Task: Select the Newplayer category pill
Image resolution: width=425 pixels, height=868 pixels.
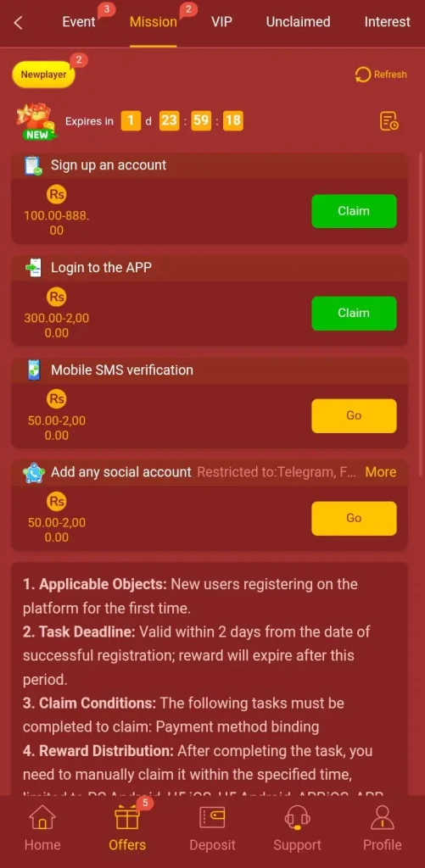Action: (x=44, y=75)
